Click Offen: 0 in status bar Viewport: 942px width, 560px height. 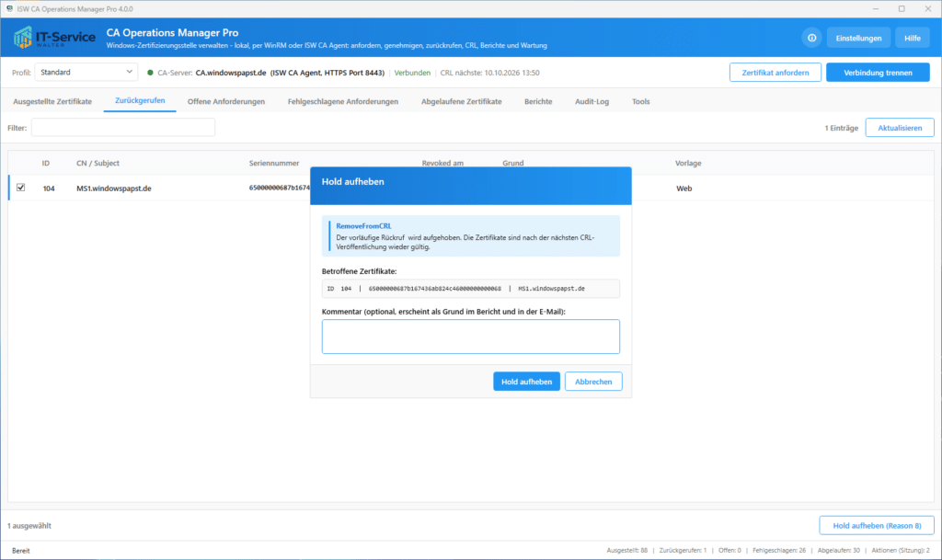729,551
